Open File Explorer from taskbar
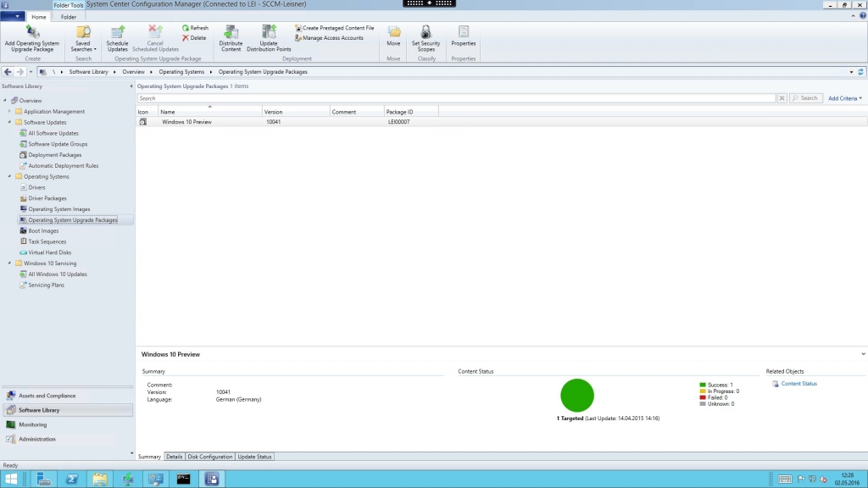 (100, 480)
